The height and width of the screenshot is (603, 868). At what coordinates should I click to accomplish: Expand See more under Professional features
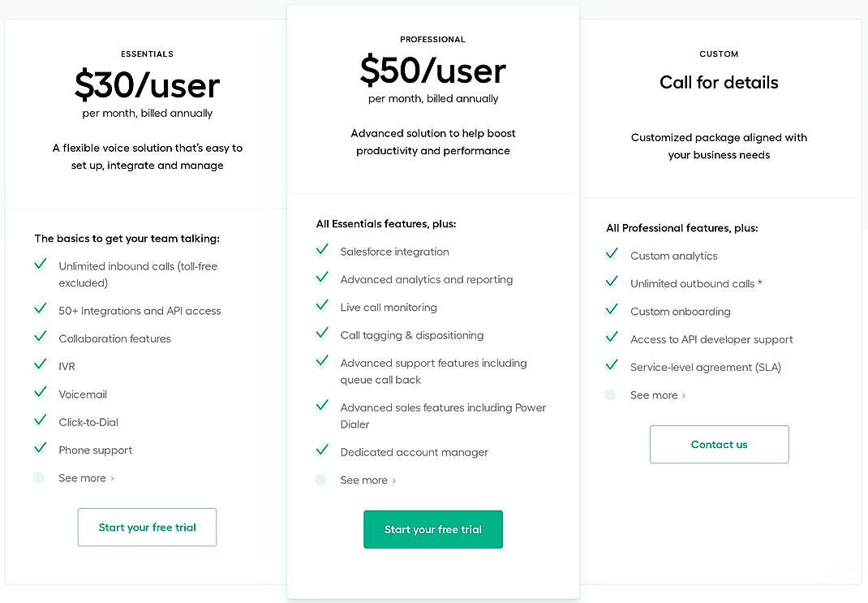click(367, 480)
